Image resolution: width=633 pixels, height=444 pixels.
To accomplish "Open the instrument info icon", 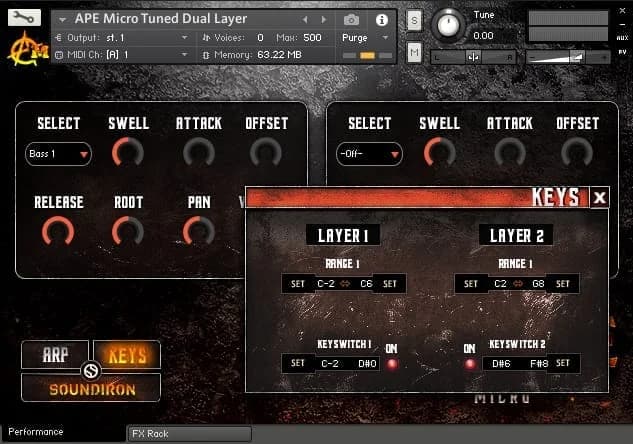I will coord(381,20).
